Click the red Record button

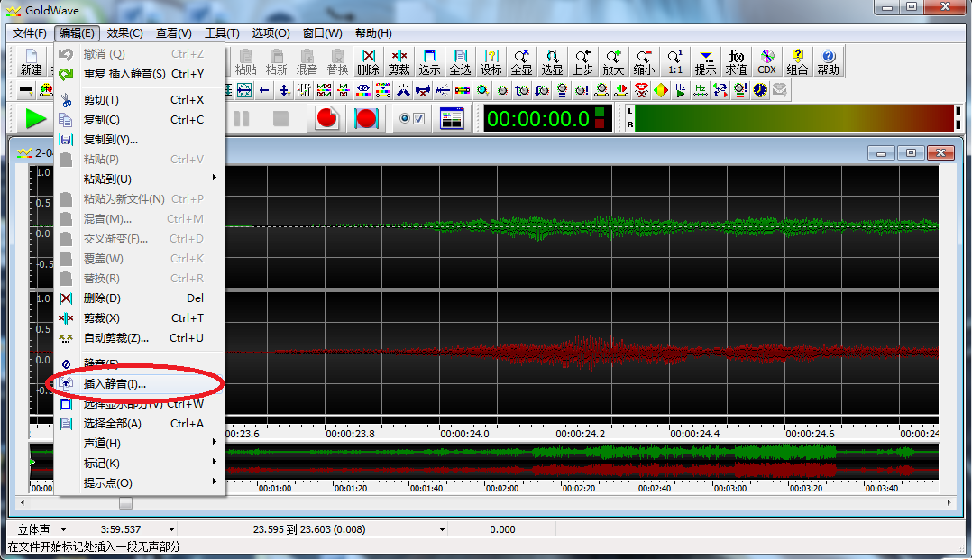click(x=327, y=118)
